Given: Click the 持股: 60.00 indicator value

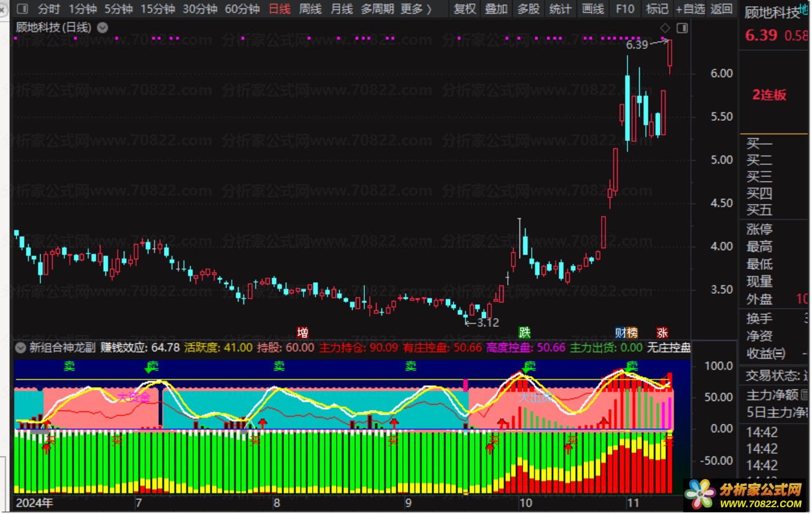Looking at the screenshot, I should tap(286, 348).
